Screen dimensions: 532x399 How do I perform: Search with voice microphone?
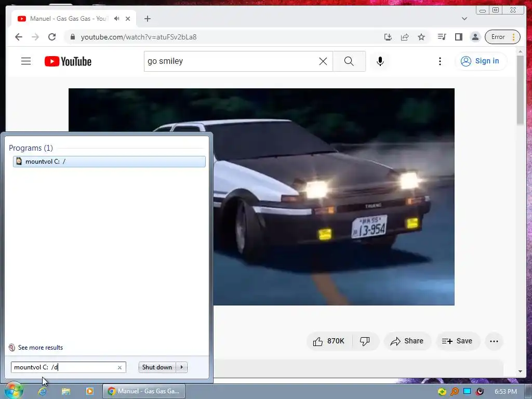click(x=380, y=61)
